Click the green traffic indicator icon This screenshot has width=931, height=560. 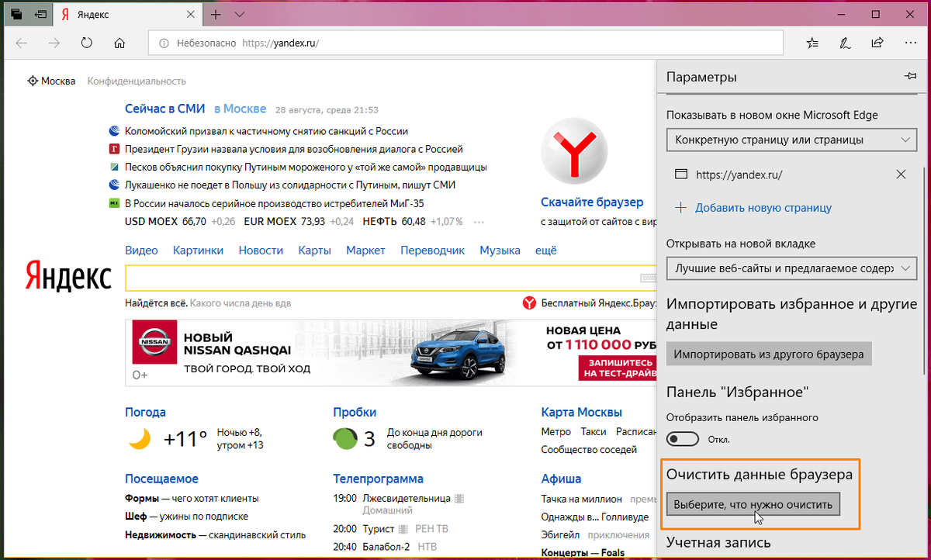click(344, 439)
